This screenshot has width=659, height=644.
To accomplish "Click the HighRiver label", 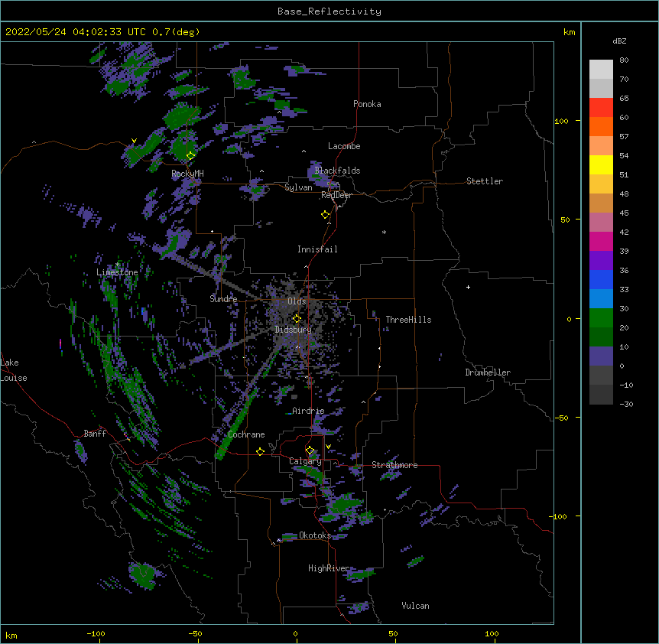I will click(329, 568).
